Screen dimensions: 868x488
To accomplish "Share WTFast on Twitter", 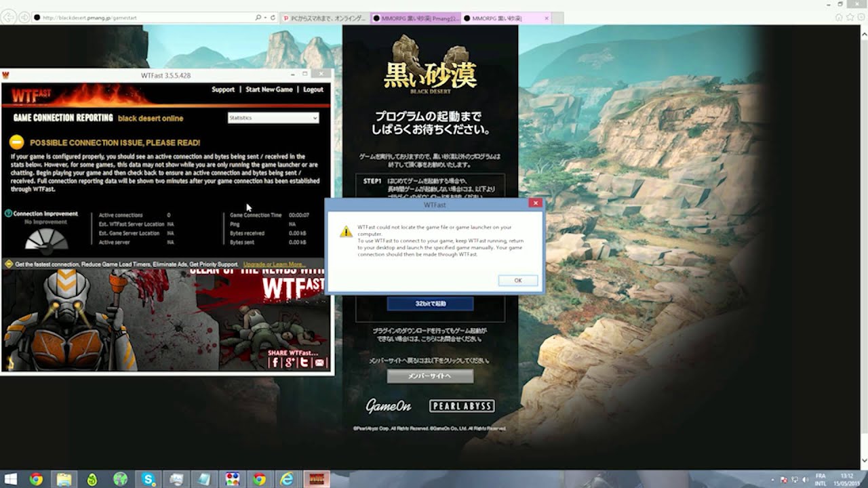I will tap(304, 363).
